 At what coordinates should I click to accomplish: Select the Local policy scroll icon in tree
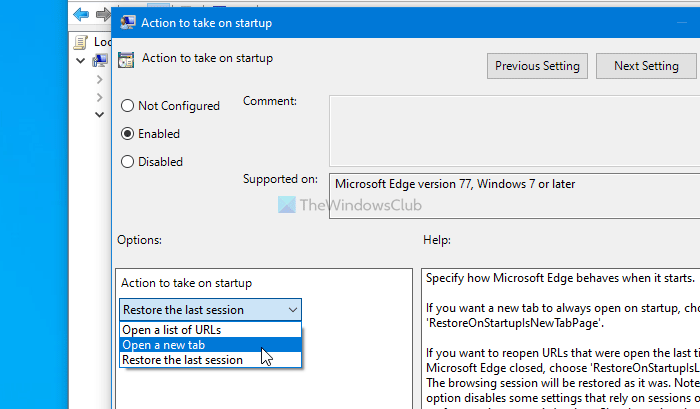pyautogui.click(x=82, y=42)
